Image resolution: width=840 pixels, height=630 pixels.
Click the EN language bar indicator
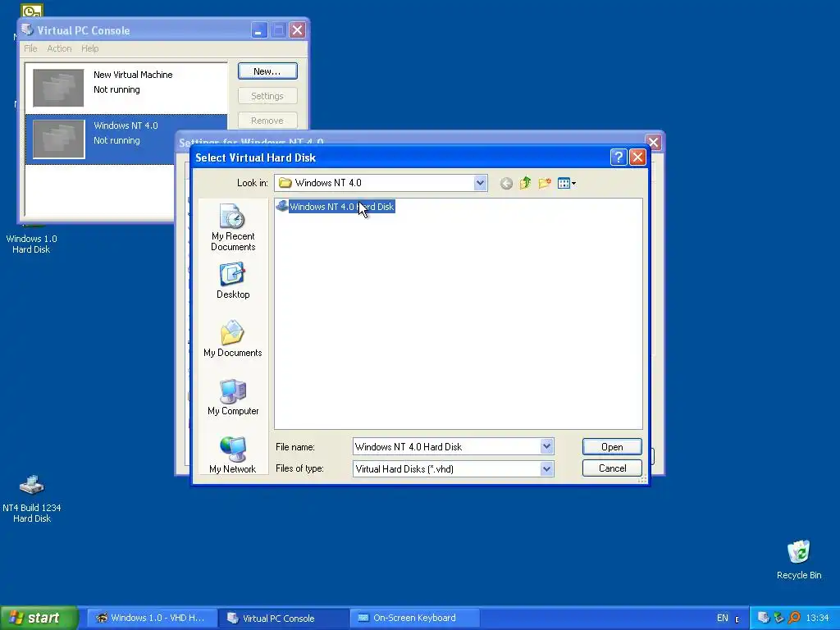722,618
